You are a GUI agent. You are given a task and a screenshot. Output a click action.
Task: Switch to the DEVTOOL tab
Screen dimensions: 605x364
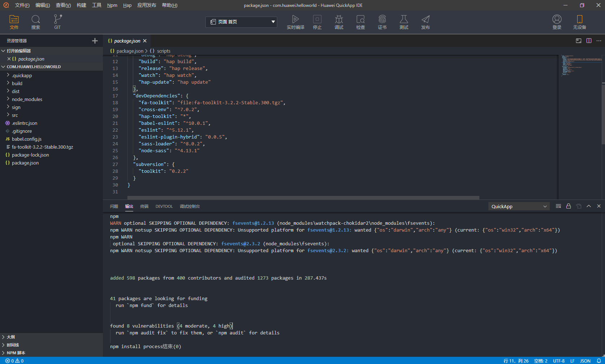pos(164,206)
